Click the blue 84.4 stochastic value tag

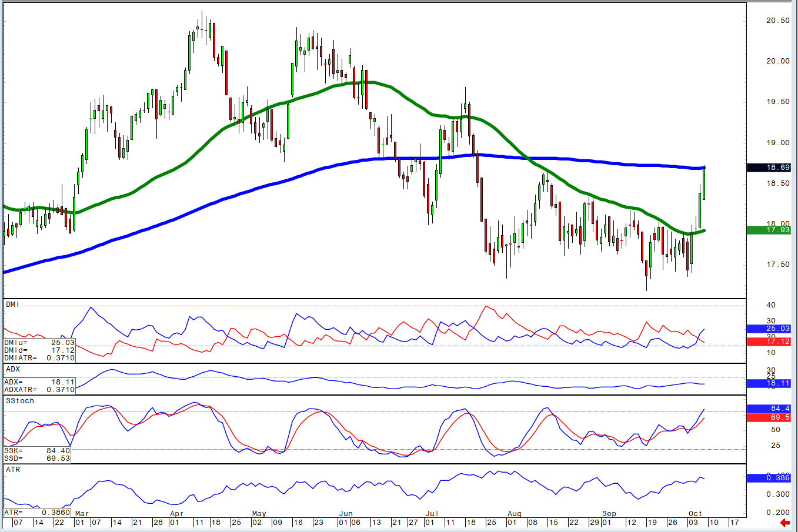click(x=769, y=409)
